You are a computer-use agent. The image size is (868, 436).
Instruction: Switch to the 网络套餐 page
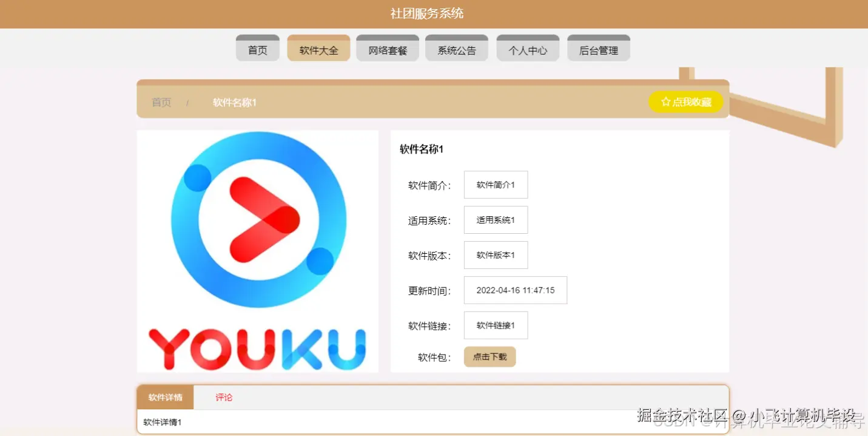pyautogui.click(x=388, y=47)
